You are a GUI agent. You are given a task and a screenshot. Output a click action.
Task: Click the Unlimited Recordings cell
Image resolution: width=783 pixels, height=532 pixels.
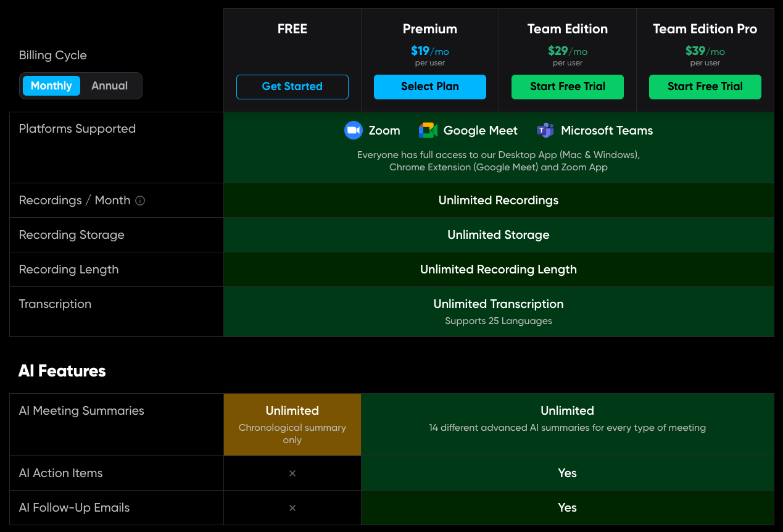click(x=498, y=201)
